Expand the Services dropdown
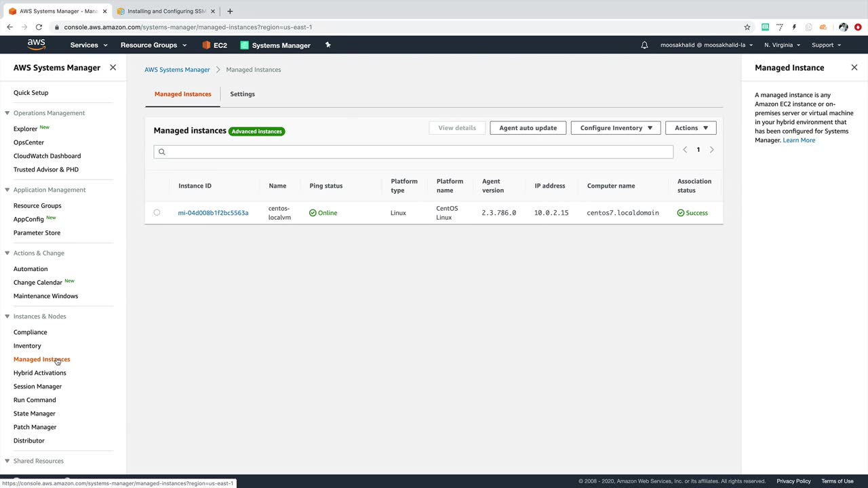The height and width of the screenshot is (488, 868). (89, 45)
